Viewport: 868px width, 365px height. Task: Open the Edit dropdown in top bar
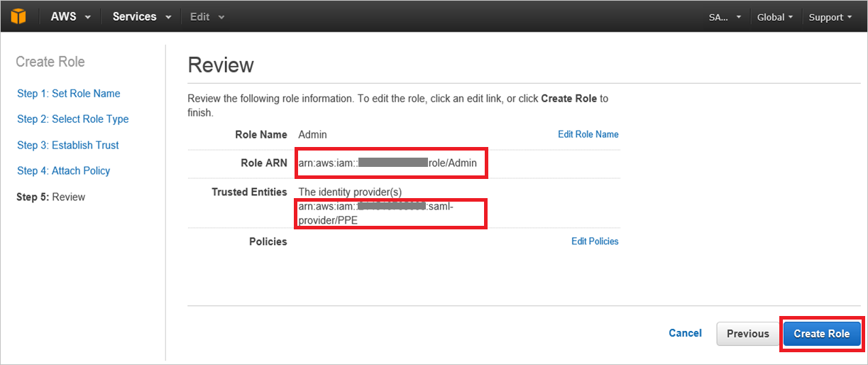point(207,16)
